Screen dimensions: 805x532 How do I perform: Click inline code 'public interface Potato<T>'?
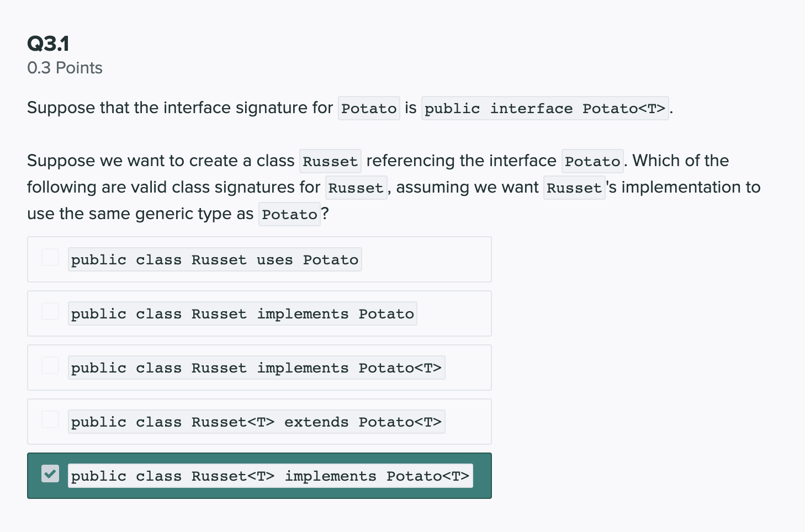pos(544,109)
